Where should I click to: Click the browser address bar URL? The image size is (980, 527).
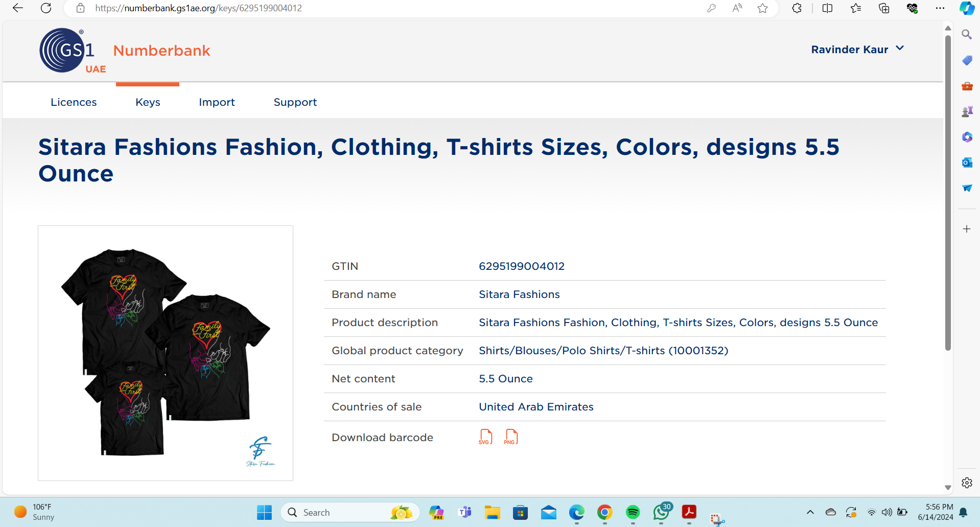tap(198, 8)
